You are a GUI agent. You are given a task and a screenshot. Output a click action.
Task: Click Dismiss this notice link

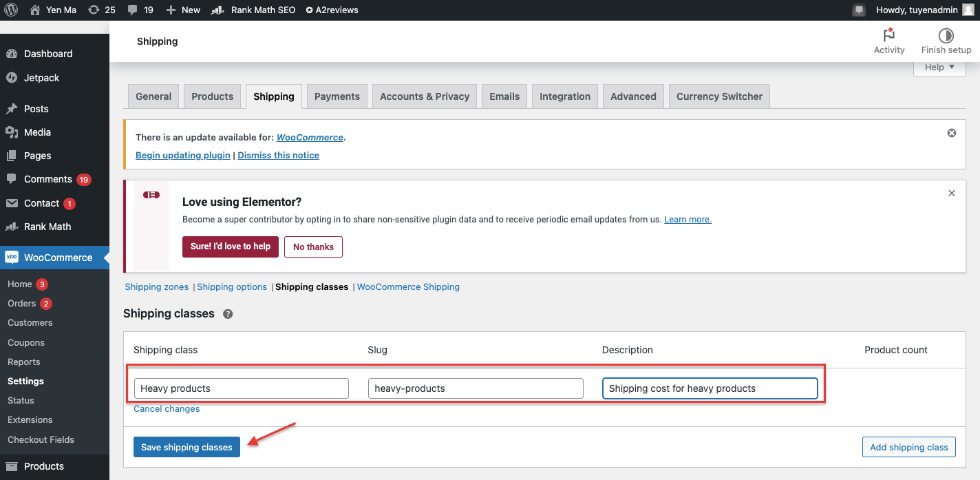coord(278,155)
